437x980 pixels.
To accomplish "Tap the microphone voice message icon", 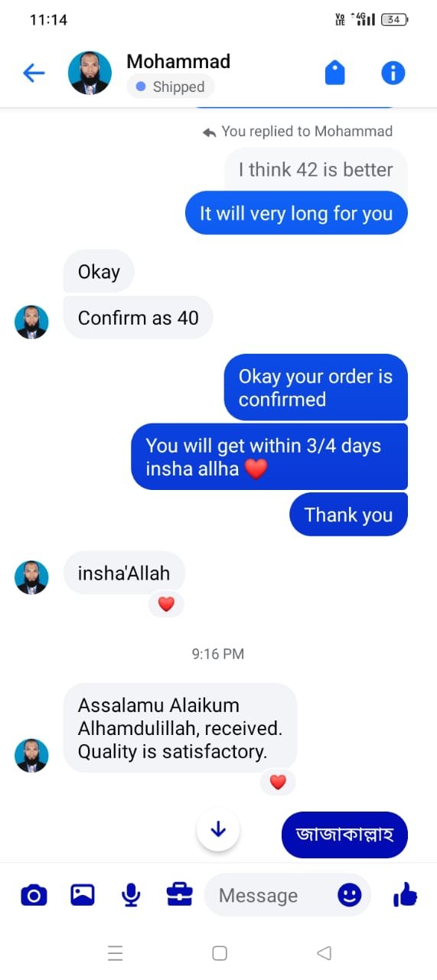I will pos(131,894).
